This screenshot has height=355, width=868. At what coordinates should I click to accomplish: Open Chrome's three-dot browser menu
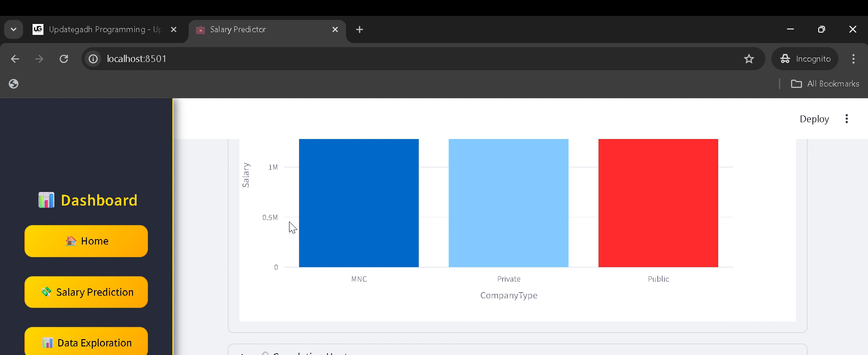[853, 59]
